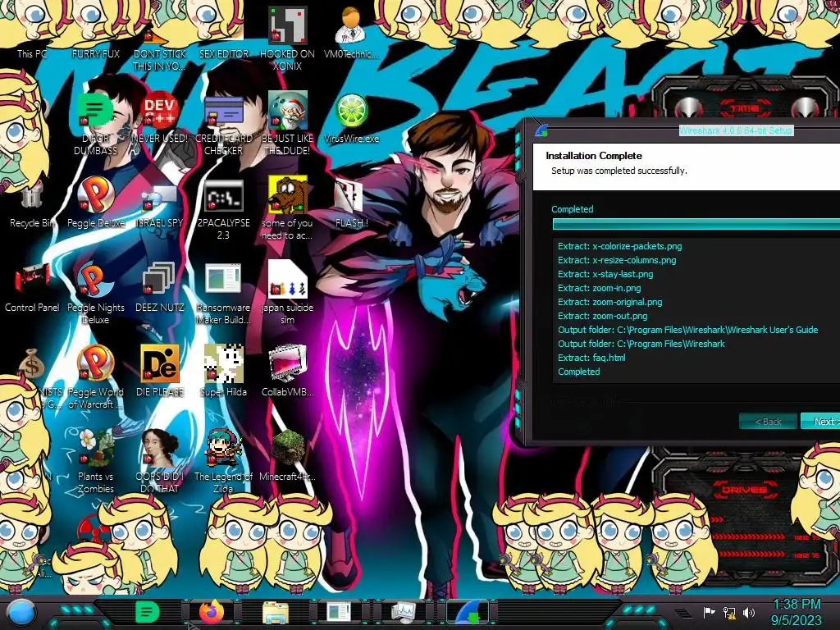Click Next in Wireshark Setup
Viewport: 840px width, 630px height.
click(820, 421)
